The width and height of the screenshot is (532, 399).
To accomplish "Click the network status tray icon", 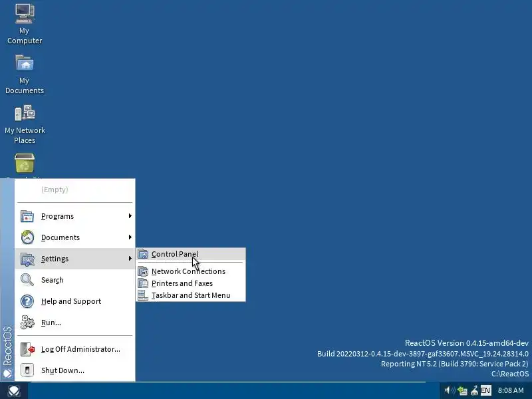I will tap(462, 391).
